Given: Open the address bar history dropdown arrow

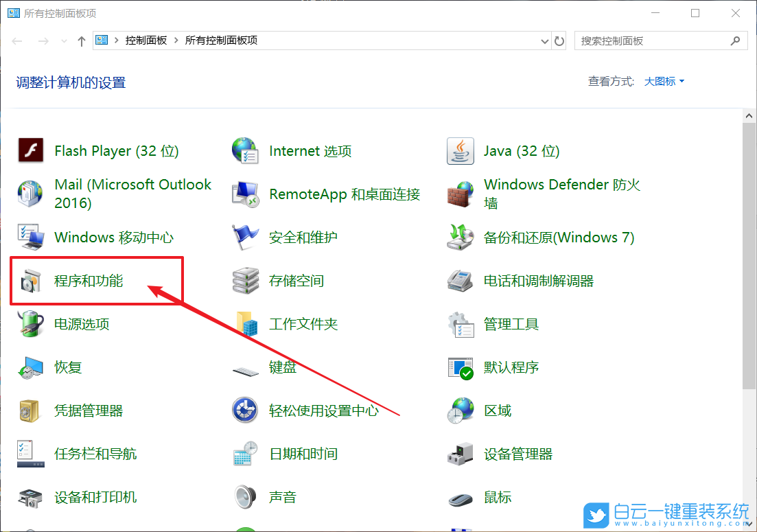Looking at the screenshot, I should click(x=544, y=41).
